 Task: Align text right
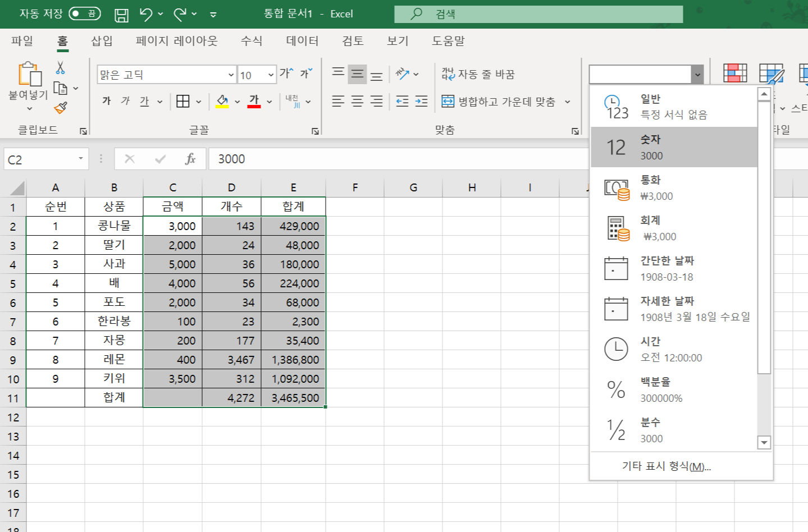pos(377,101)
